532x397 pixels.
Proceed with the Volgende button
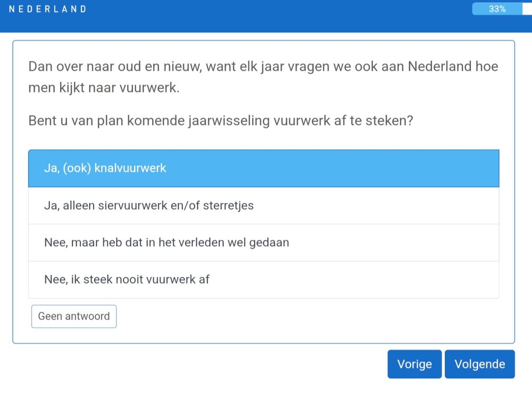[479, 364]
